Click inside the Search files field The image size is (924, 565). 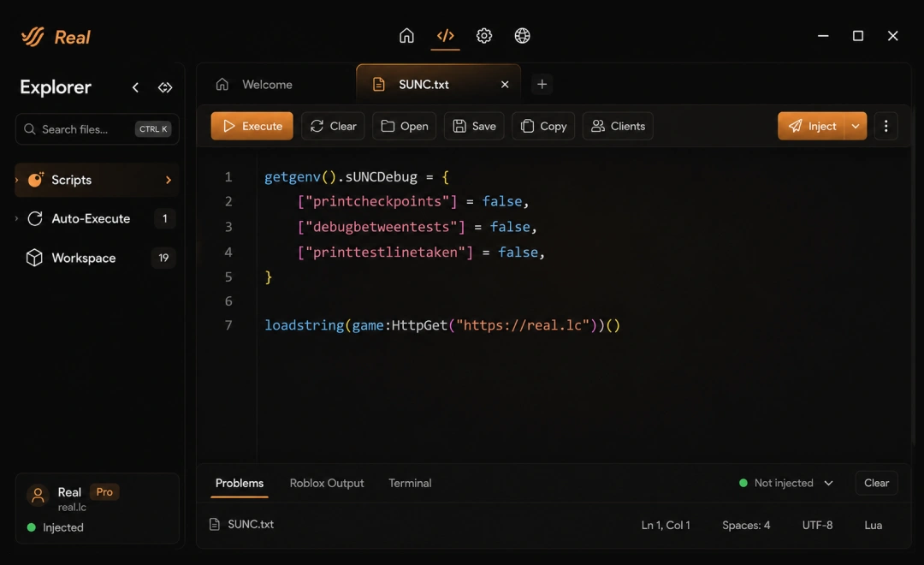tap(98, 129)
